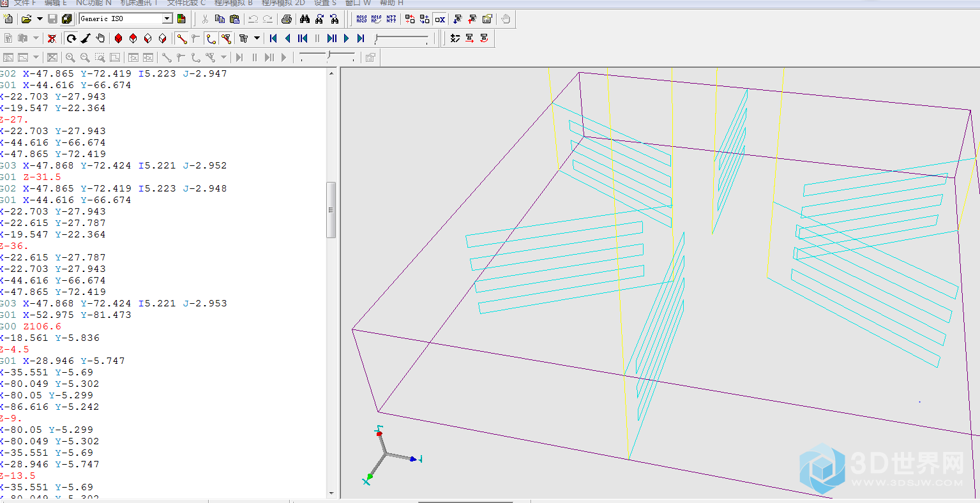This screenshot has height=503, width=980.
Task: Click the line X-18.561 Y-5.836
Action: coord(49,338)
